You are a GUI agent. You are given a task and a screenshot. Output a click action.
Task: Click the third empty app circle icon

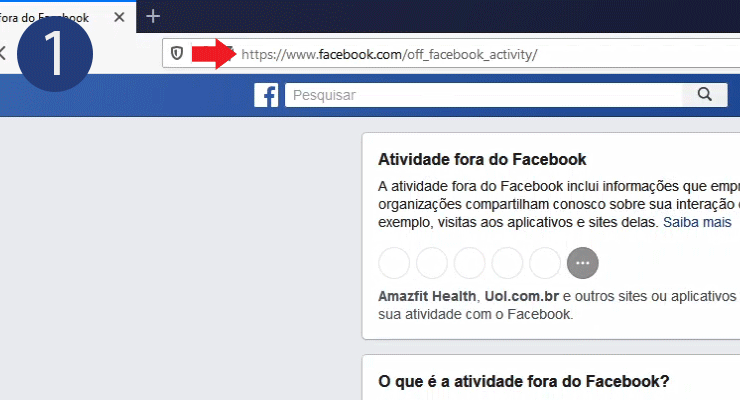(x=470, y=263)
